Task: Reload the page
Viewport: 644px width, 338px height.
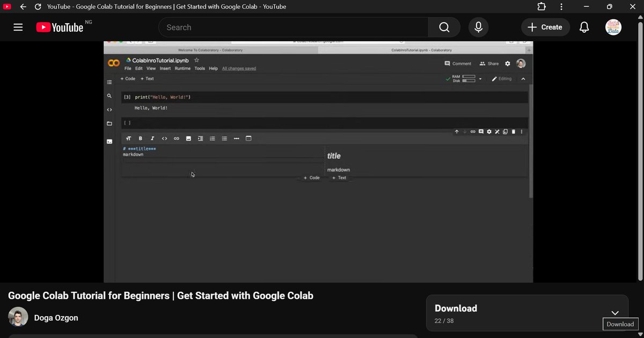Action: point(38,7)
